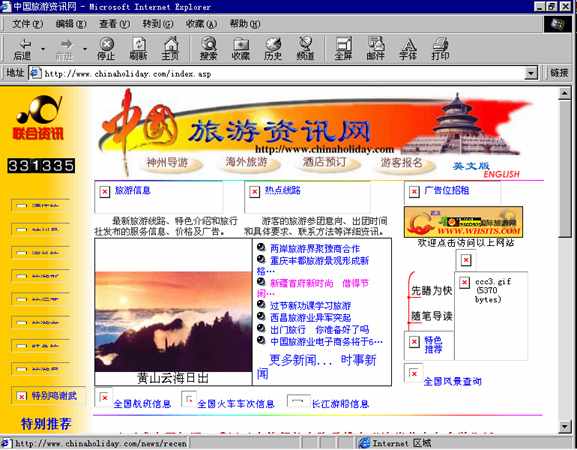This screenshot has width=577, height=450.
Task: Click broken image icon beside 旅游信息
Action: pos(105,191)
